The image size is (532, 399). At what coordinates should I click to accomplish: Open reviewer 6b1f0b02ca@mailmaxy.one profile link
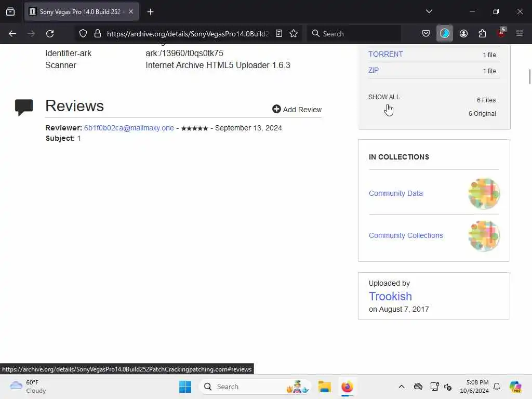pos(129,128)
